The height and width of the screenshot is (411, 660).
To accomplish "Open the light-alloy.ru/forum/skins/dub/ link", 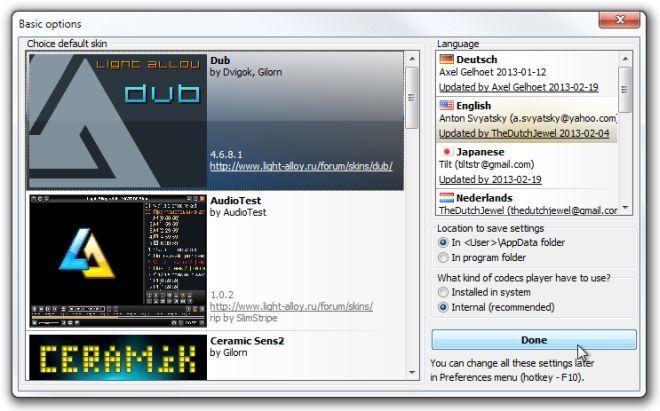I will 301,166.
